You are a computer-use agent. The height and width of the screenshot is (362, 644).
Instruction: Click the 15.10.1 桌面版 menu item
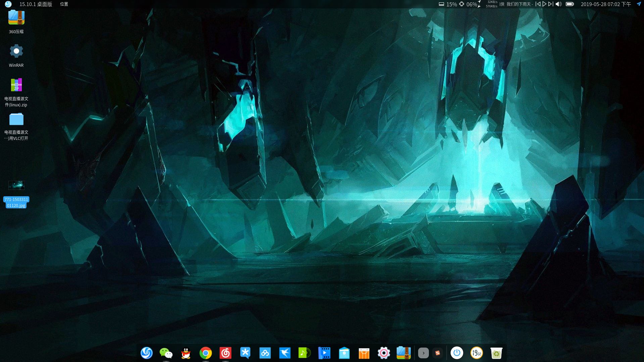36,4
